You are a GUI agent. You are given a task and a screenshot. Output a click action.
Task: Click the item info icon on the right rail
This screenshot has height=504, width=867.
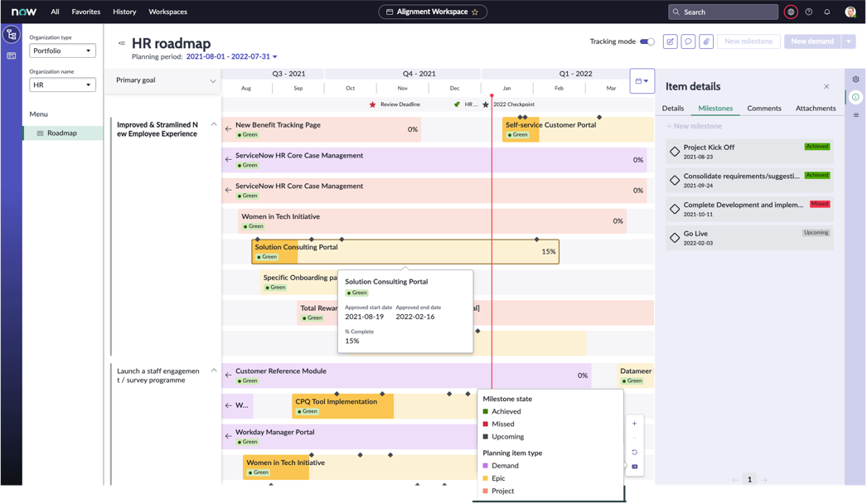click(x=855, y=97)
